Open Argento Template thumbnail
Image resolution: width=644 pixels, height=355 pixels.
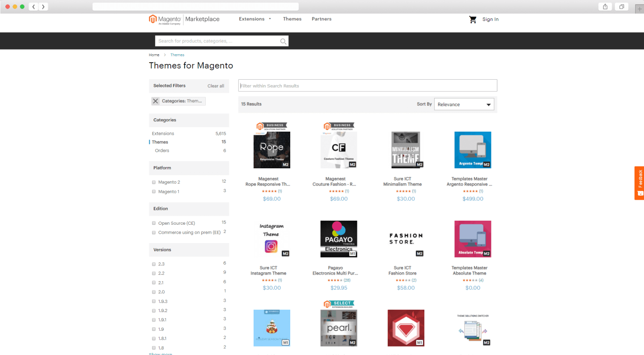click(x=473, y=150)
